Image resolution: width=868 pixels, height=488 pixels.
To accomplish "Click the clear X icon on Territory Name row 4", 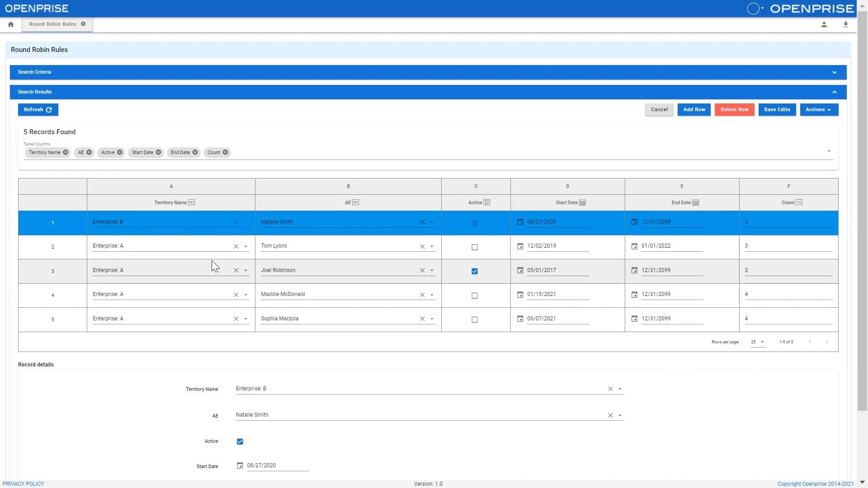I will point(236,294).
